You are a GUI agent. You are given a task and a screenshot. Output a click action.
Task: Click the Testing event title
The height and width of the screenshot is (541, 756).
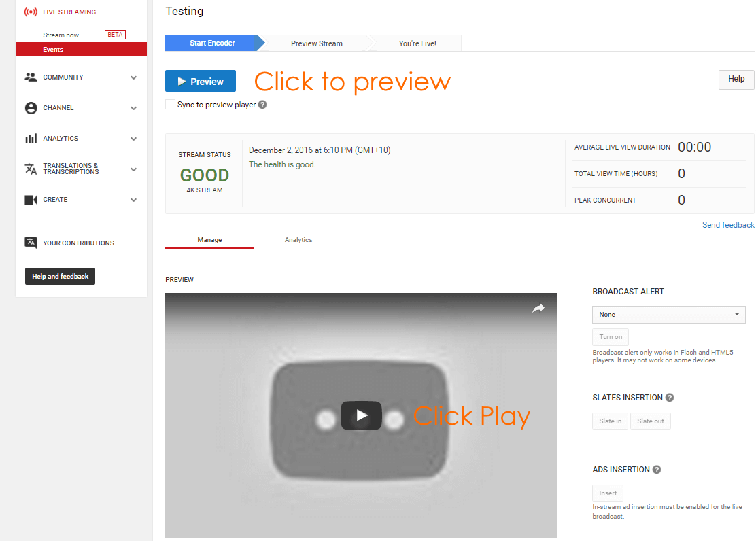[184, 11]
